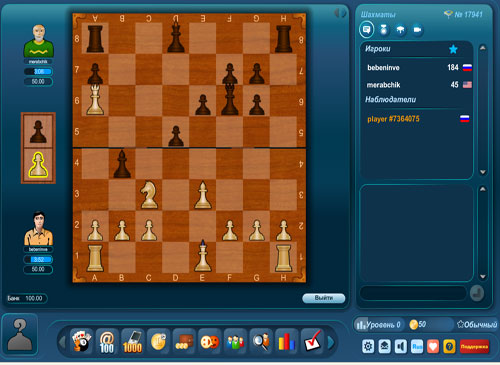Viewport: 500px width, 365px height.
Task: Click merabchik's avatar at top left
Action: coord(38,40)
